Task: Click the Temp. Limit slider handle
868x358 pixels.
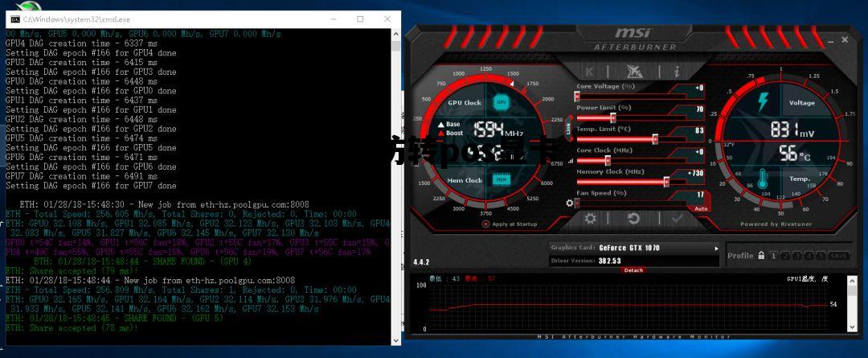Action: click(655, 139)
